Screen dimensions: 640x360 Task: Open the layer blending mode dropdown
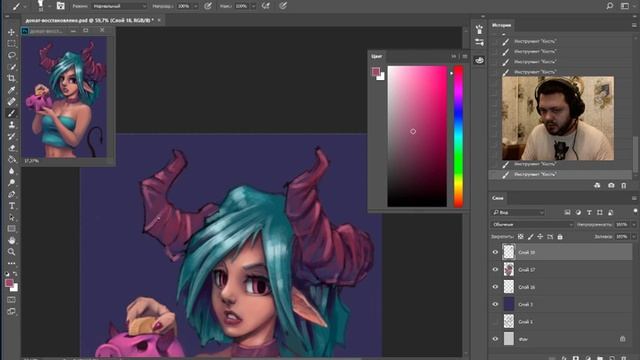click(x=532, y=224)
